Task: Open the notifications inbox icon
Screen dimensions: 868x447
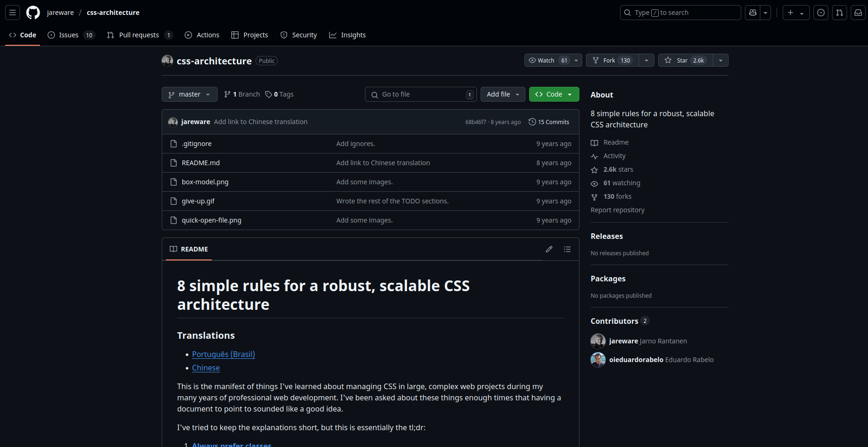Action: [858, 13]
